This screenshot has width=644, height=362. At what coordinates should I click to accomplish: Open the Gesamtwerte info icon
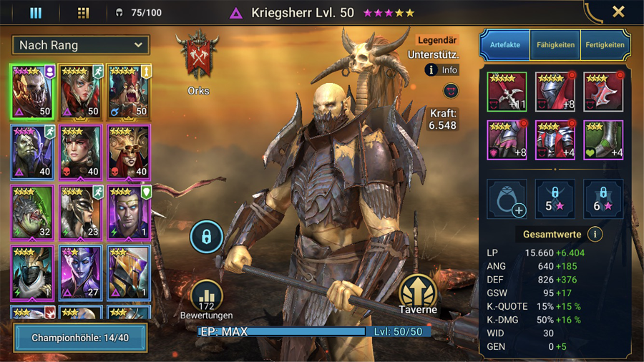tap(595, 235)
